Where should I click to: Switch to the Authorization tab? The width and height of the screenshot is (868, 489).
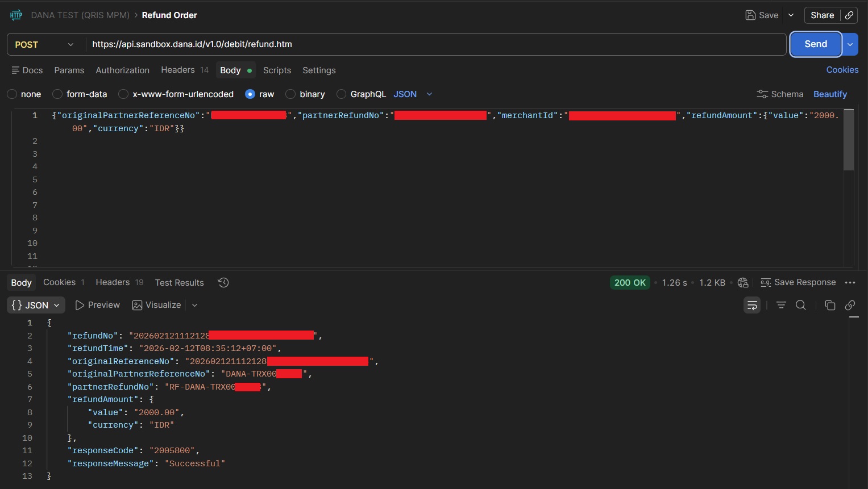tap(123, 70)
